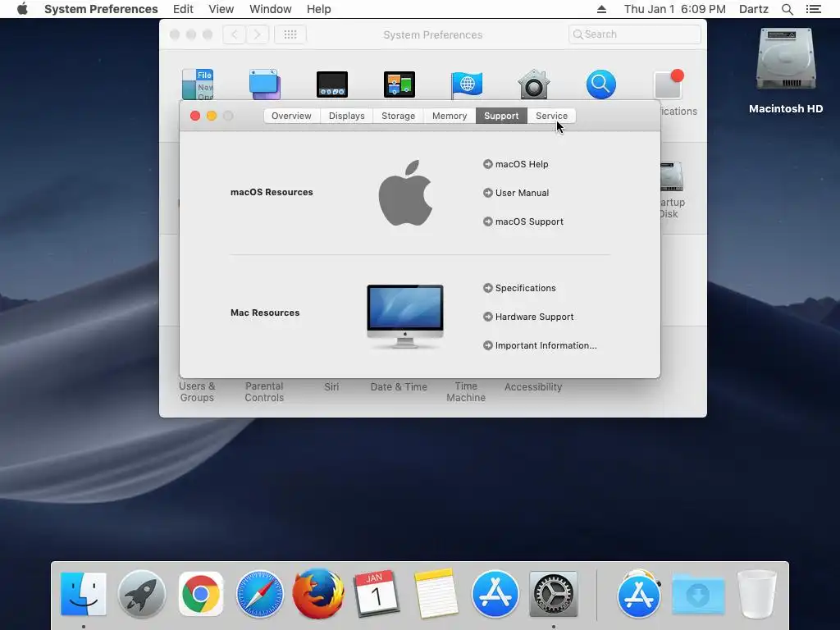The image size is (840, 630).
Task: Open the Security & Privacy icon
Action: pyautogui.click(x=533, y=84)
